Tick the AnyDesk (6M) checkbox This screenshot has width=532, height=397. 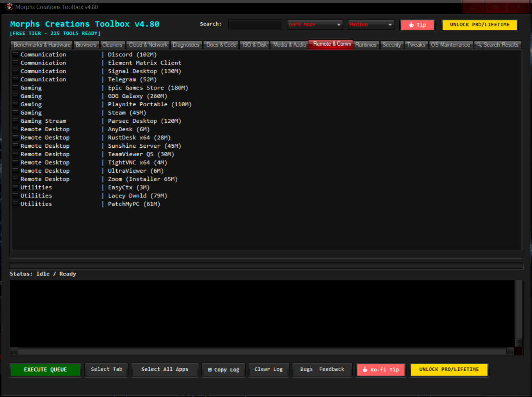(16, 129)
